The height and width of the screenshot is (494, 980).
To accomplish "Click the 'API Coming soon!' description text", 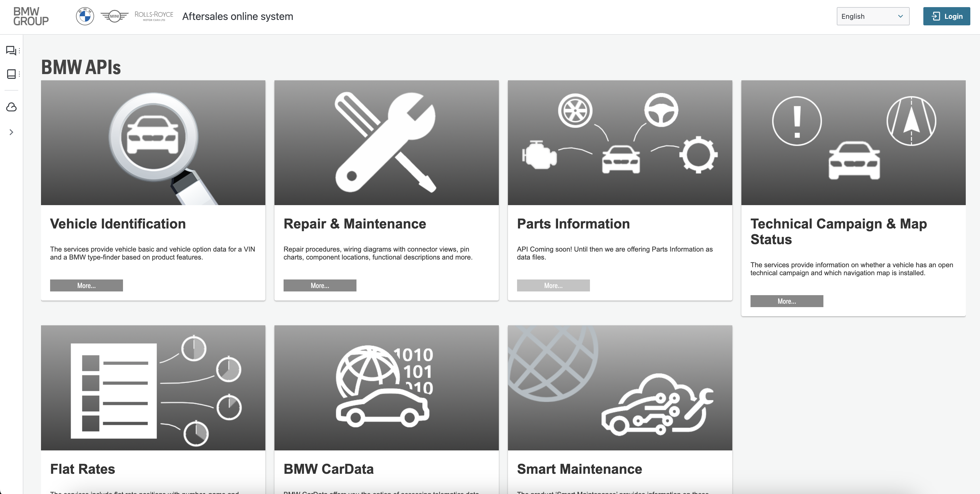I will coord(615,253).
